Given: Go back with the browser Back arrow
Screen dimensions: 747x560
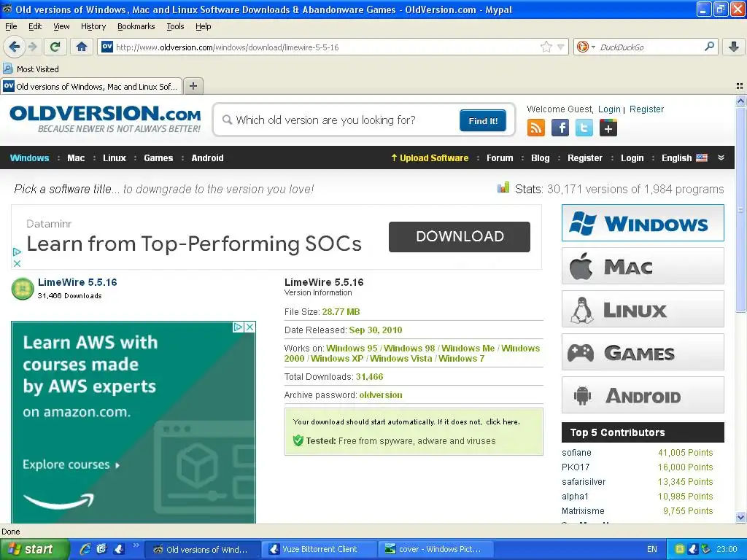Looking at the screenshot, I should pos(15,47).
